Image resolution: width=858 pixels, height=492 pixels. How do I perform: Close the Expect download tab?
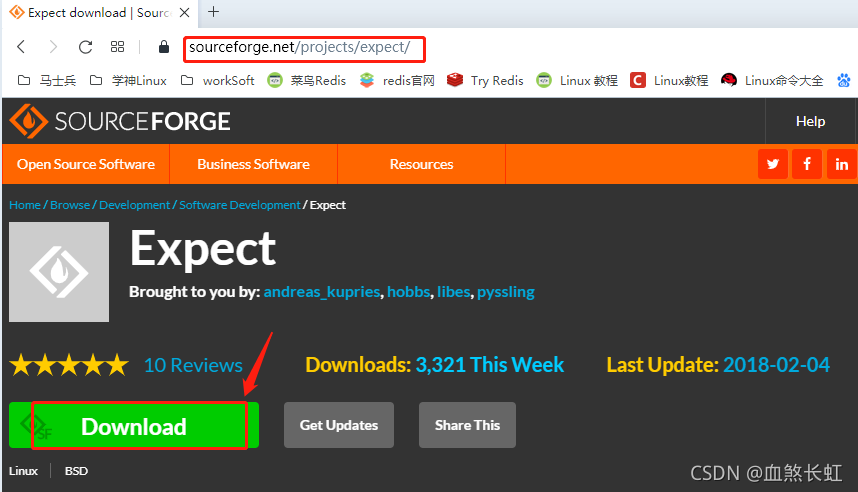click(185, 13)
